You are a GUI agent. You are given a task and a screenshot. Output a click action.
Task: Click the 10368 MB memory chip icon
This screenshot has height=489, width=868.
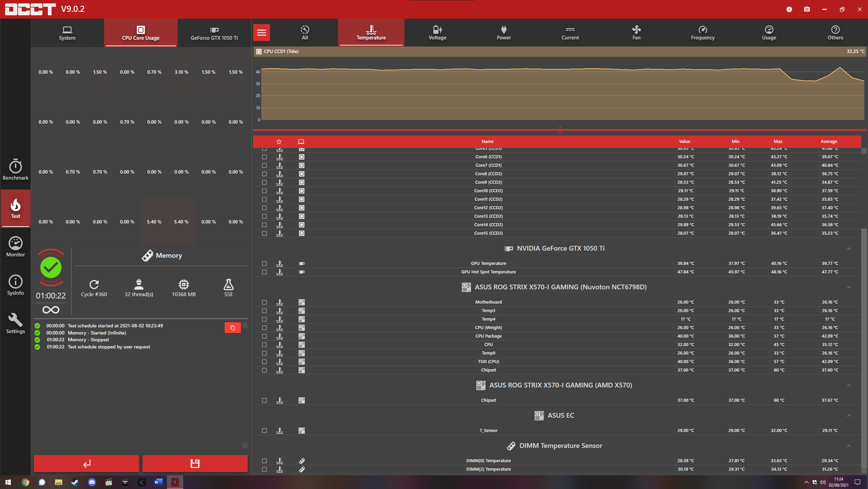[184, 284]
